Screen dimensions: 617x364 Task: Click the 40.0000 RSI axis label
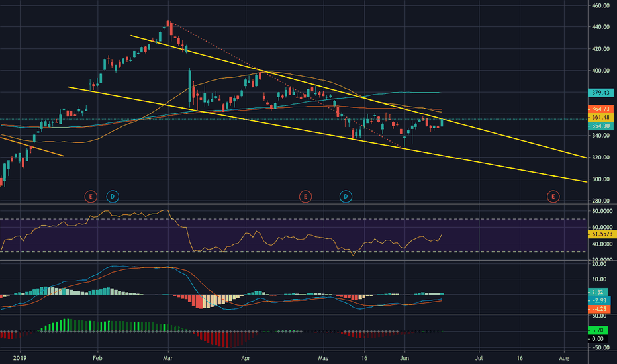(602, 244)
